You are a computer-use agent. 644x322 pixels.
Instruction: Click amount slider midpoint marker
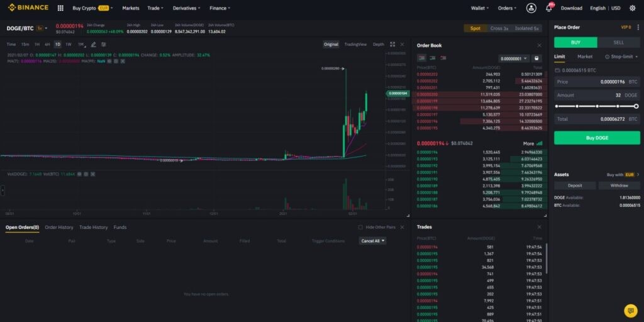pos(597,106)
